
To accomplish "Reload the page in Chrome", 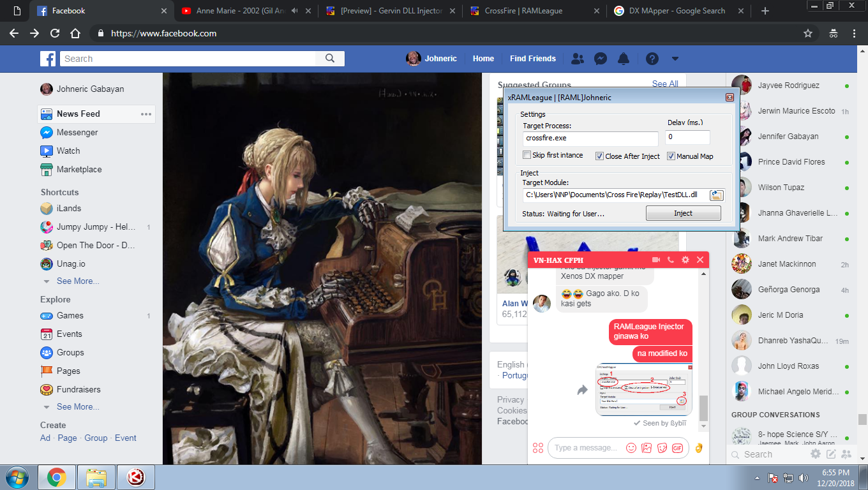I will point(55,33).
